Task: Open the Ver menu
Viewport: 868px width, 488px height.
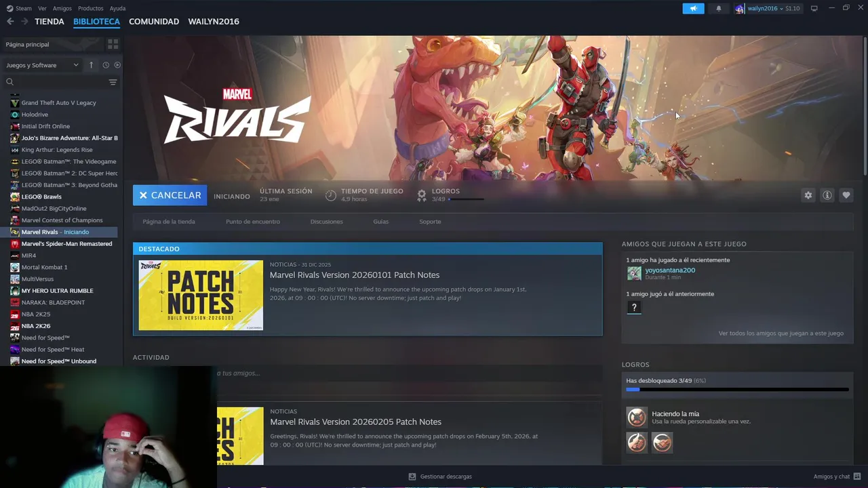Action: (x=42, y=8)
